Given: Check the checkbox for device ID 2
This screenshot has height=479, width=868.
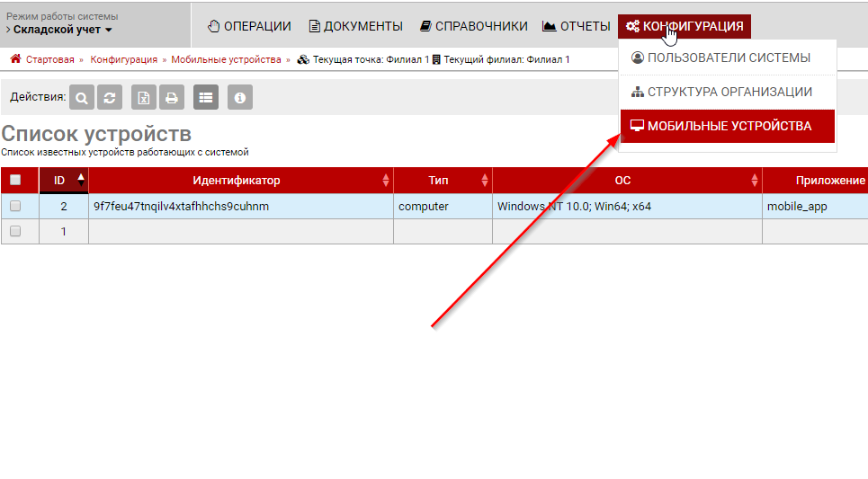Looking at the screenshot, I should (x=15, y=206).
